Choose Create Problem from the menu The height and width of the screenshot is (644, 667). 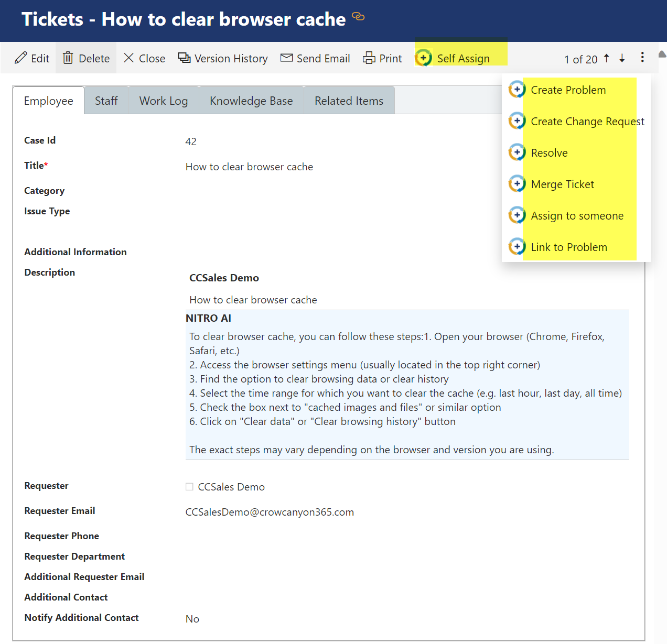pyautogui.click(x=568, y=90)
